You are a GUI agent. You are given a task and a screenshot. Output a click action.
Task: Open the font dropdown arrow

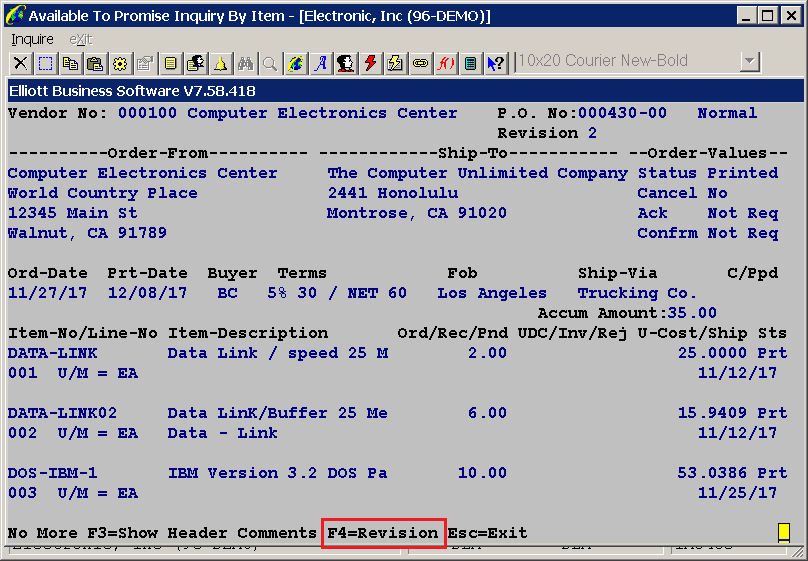tap(750, 62)
